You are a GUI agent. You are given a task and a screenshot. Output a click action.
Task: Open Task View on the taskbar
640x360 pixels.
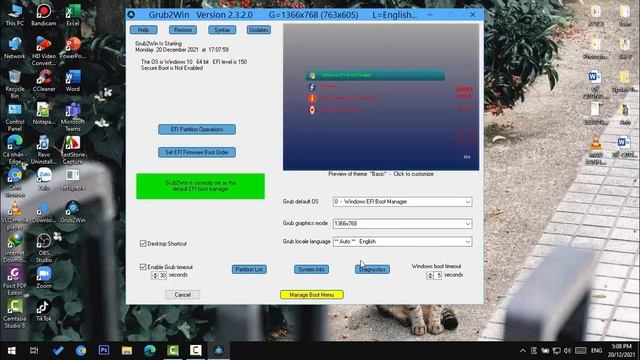tap(34, 351)
